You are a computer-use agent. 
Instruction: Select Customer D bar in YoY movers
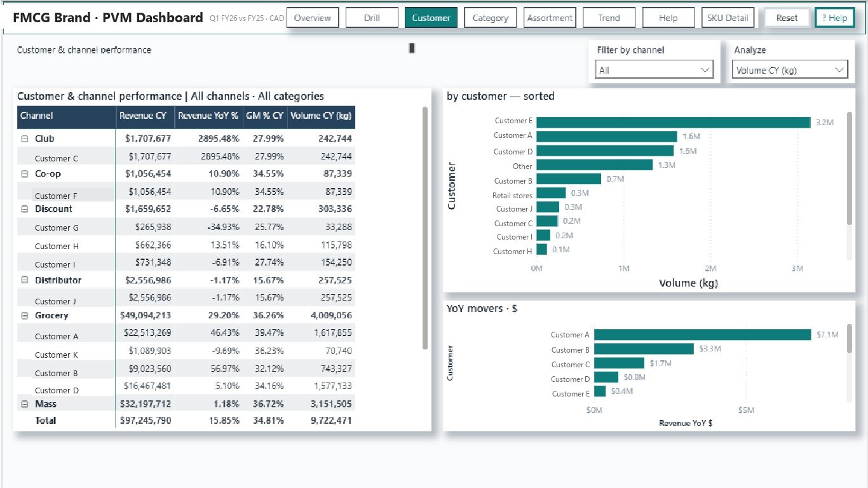pyautogui.click(x=606, y=378)
